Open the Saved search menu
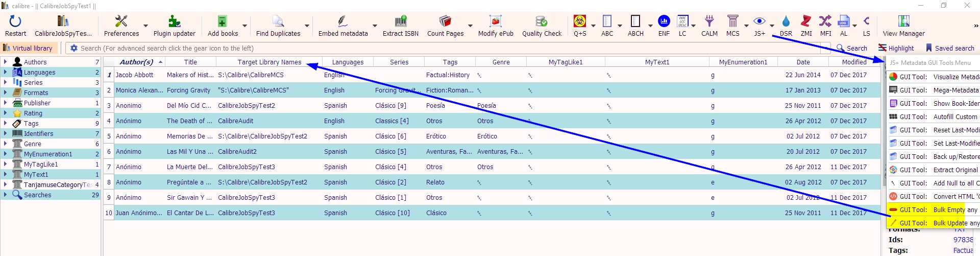The image size is (980, 256). [x=950, y=48]
